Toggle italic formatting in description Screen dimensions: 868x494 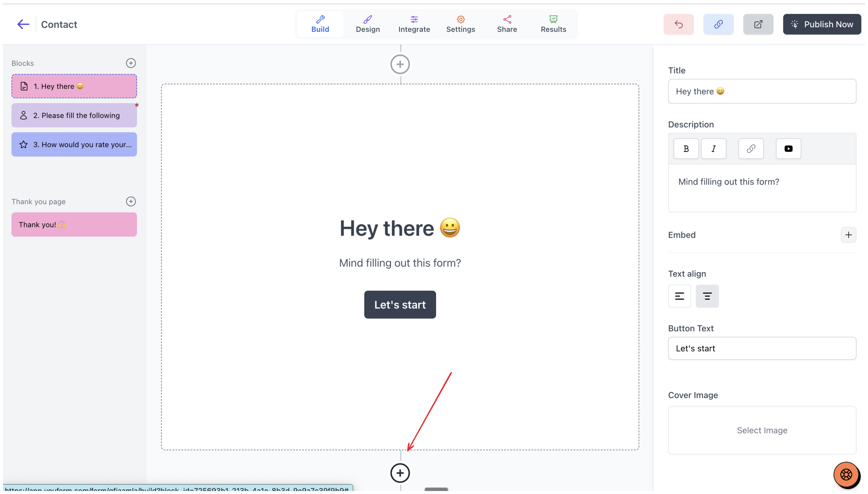(x=713, y=149)
